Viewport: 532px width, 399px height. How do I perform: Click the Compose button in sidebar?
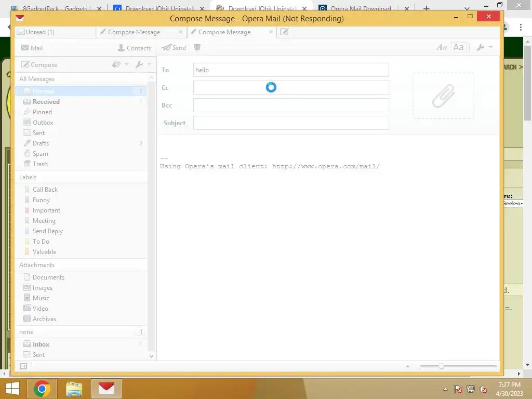[x=39, y=64]
